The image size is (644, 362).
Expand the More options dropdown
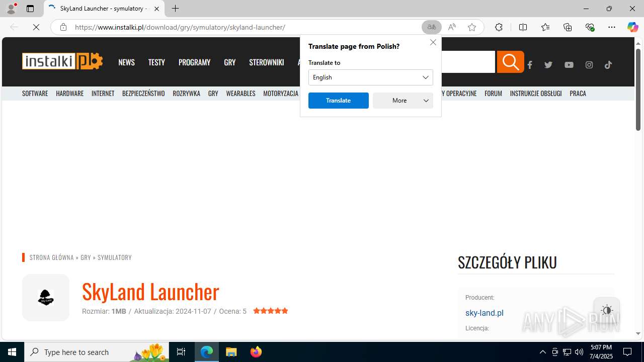tap(403, 101)
